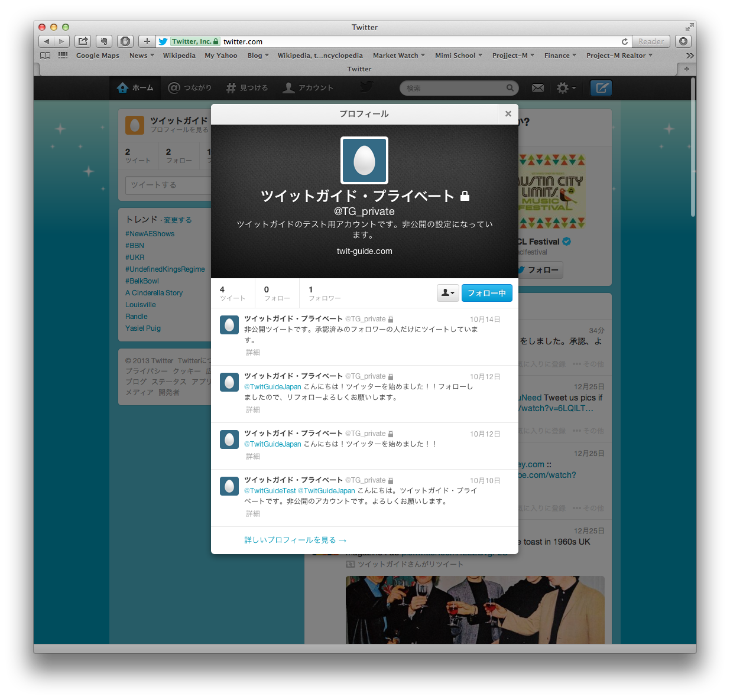Image resolution: width=730 pixels, height=700 pixels.
Task: Click A Cinderella Story trend
Action: coord(154,293)
